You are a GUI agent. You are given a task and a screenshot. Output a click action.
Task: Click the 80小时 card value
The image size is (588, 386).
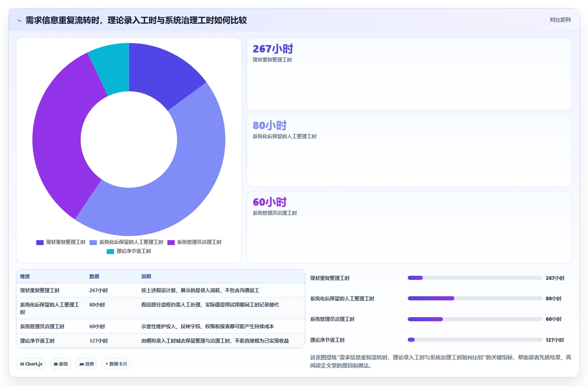point(270,125)
